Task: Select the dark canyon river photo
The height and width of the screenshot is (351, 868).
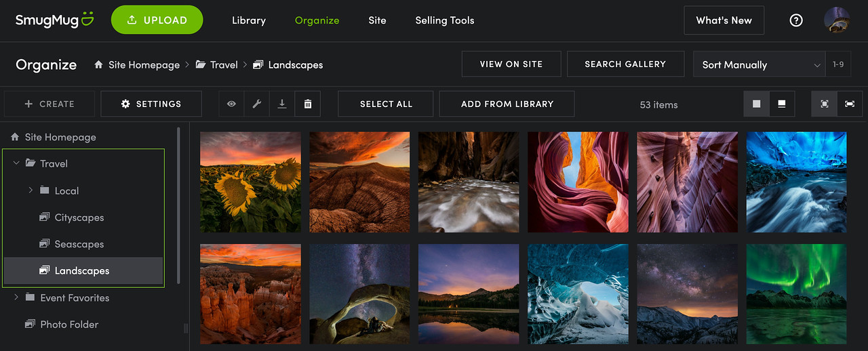Action: pos(469,182)
